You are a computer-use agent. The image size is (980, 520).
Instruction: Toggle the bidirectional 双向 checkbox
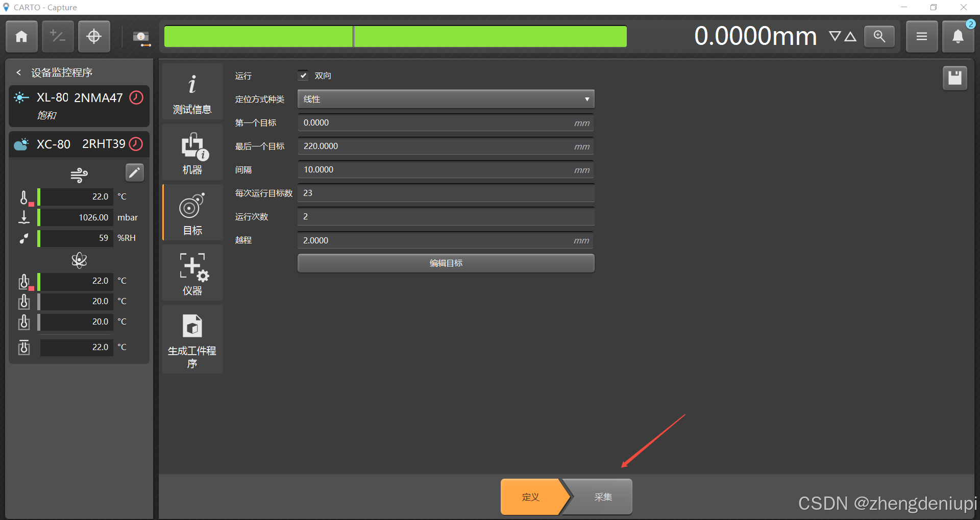click(303, 76)
